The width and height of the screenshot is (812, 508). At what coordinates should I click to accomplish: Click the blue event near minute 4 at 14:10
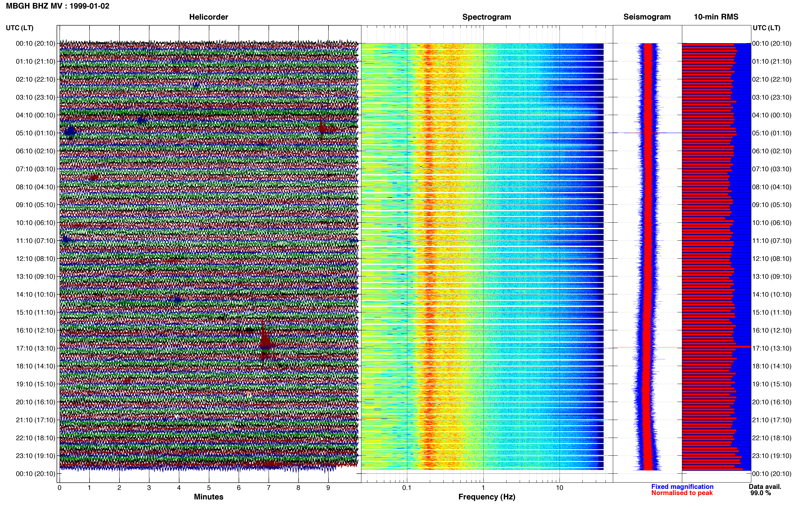177,300
